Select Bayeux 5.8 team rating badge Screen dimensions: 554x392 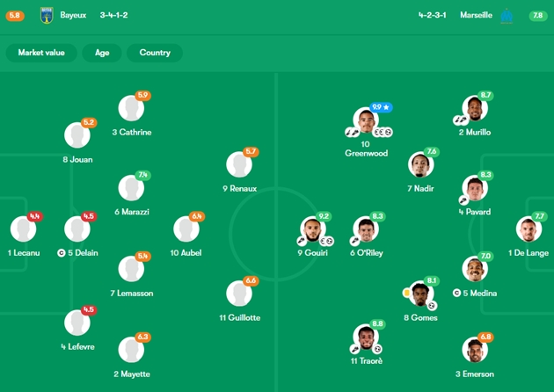coord(15,16)
